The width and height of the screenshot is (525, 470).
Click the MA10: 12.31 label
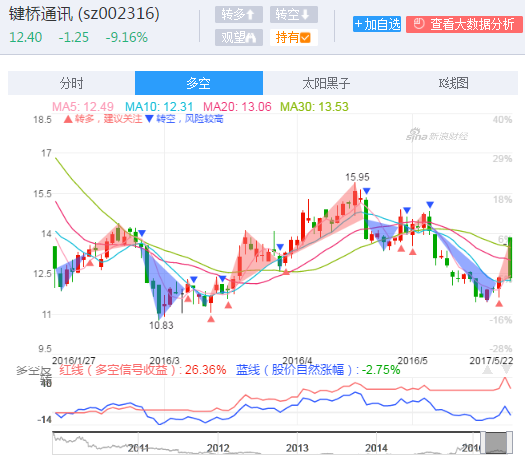coord(159,107)
